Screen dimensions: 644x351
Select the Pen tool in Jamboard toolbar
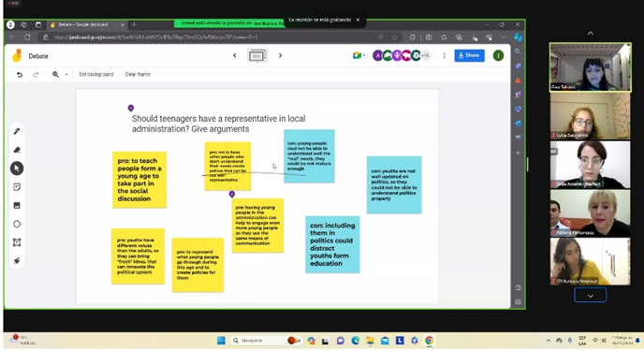[17, 131]
